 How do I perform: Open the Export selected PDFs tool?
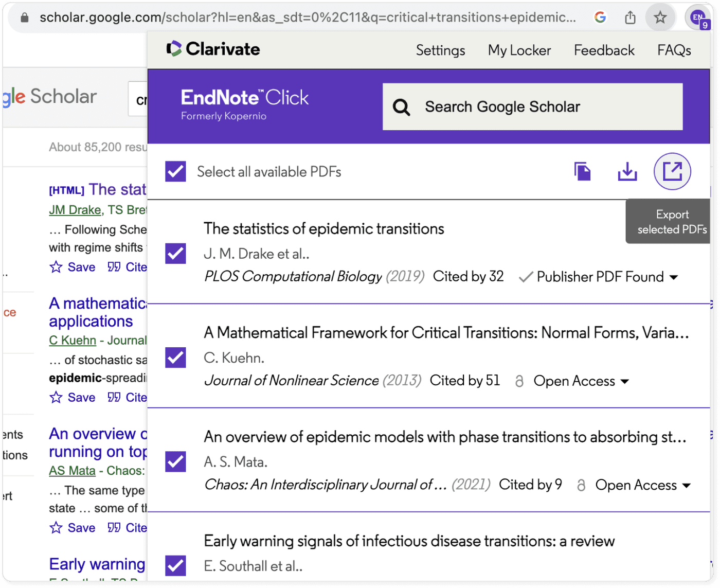point(673,171)
